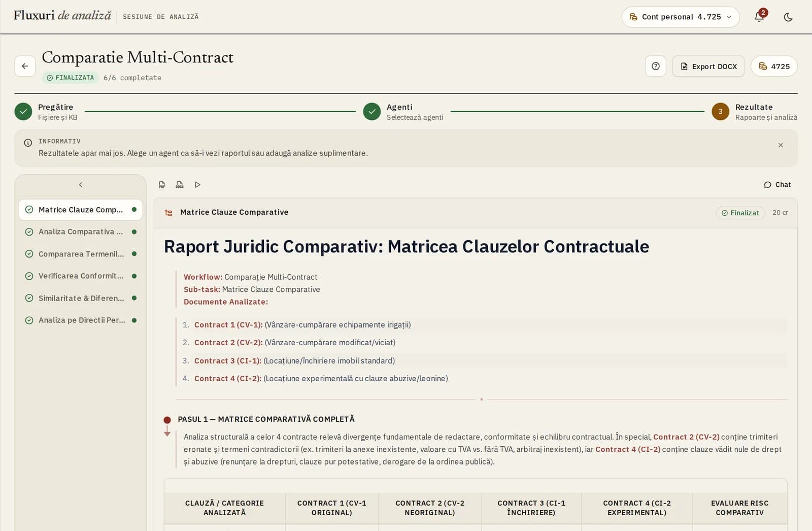The width and height of the screenshot is (812, 531).
Task: Click the credits 4725 coin button
Action: (774, 66)
